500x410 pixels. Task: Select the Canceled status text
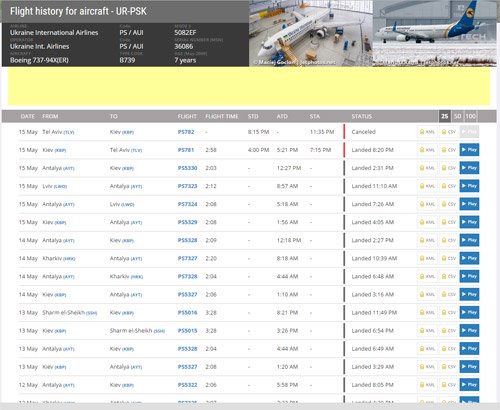tap(363, 132)
